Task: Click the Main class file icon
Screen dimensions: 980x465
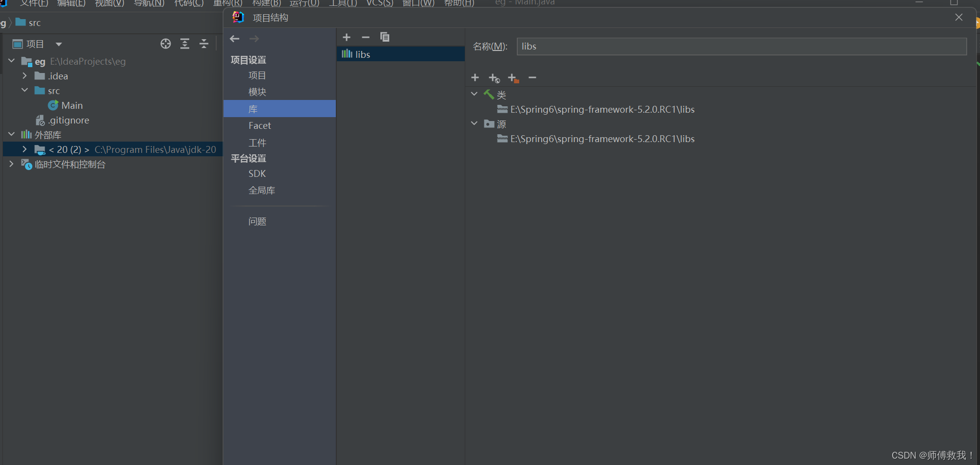Action: pyautogui.click(x=53, y=105)
